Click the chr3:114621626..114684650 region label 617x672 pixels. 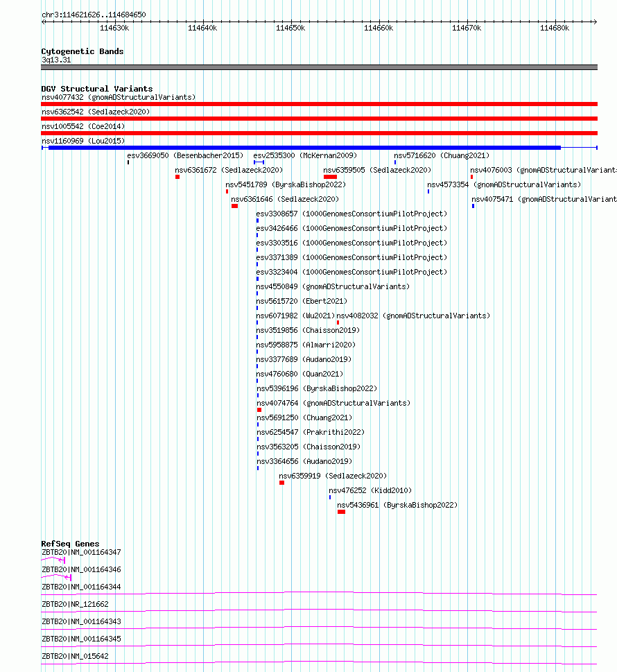tap(94, 15)
